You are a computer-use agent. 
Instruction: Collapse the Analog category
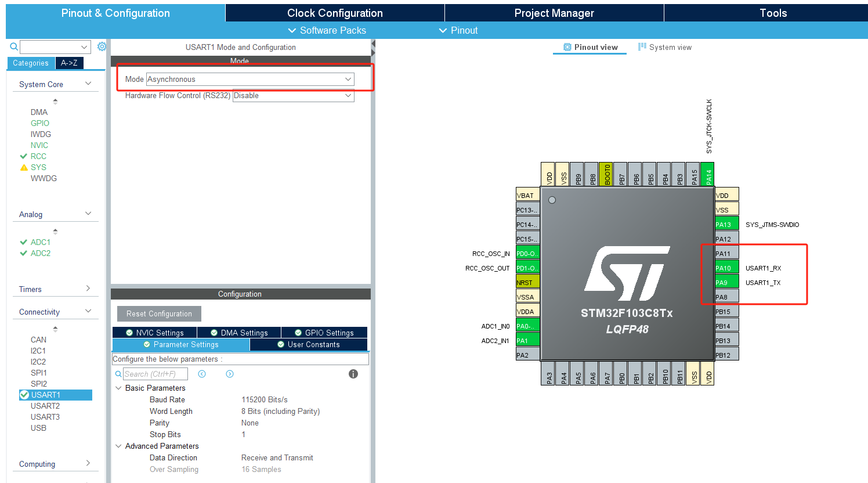pyautogui.click(x=88, y=214)
